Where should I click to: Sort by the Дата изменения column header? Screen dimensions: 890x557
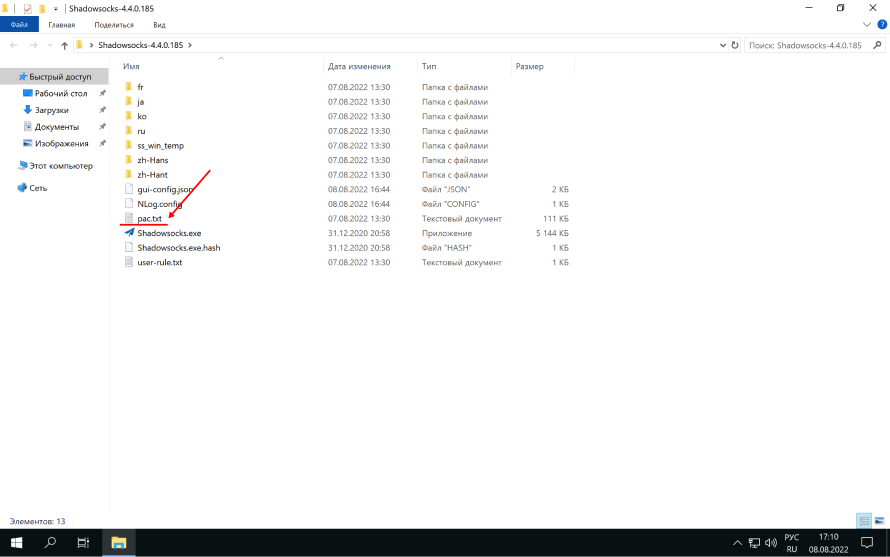(359, 66)
